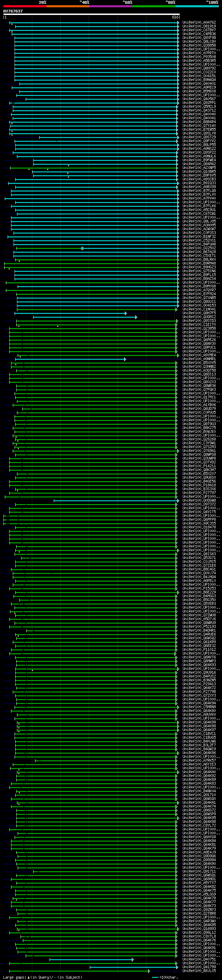222x980 pixels.
Task: Click the orange ~40% legend segment
Action: [x=68, y=6]
